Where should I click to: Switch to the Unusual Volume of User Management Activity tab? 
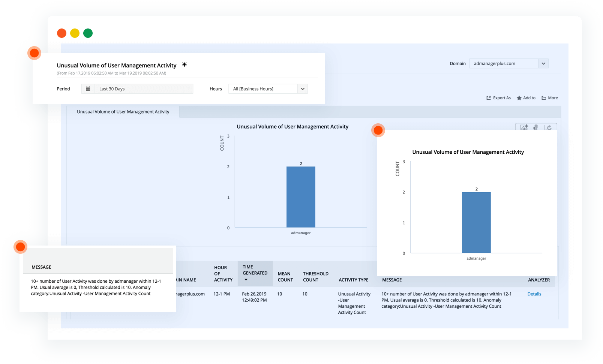tap(123, 112)
